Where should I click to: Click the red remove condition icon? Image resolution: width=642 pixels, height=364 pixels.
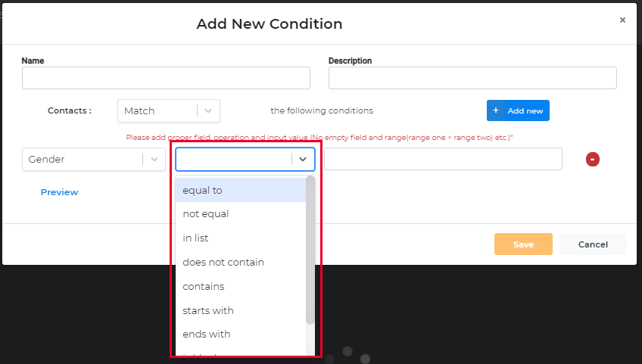click(x=593, y=159)
